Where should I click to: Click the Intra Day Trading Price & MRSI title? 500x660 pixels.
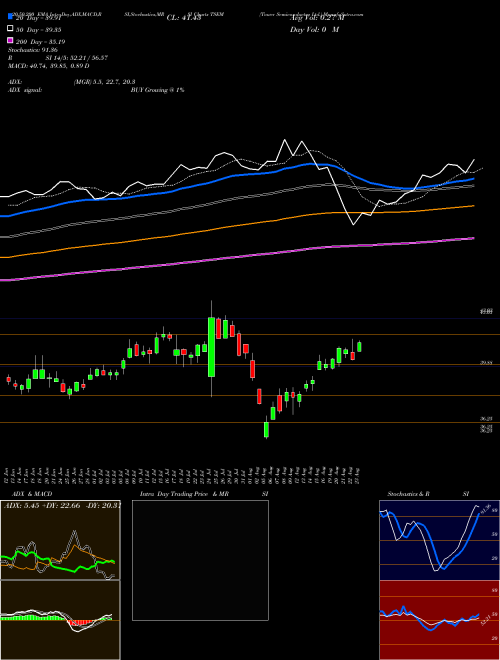pyautogui.click(x=204, y=494)
